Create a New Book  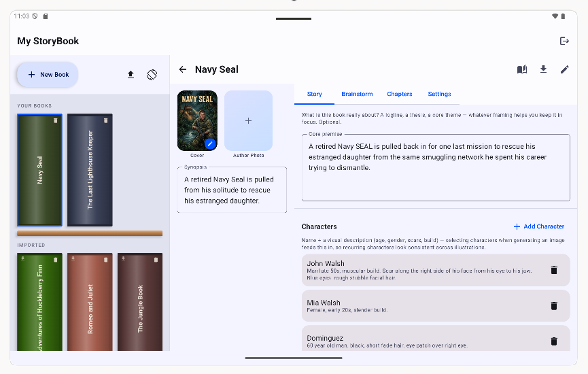pyautogui.click(x=48, y=75)
